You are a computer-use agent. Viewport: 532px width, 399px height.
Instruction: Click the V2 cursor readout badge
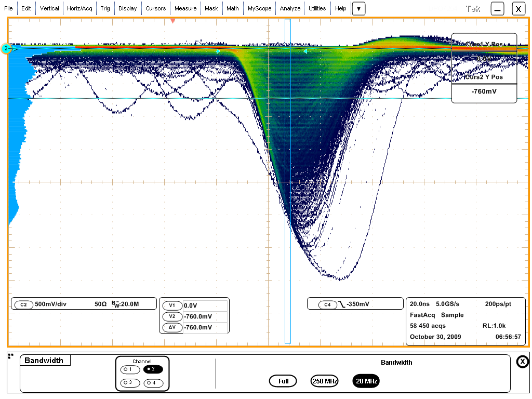point(172,316)
